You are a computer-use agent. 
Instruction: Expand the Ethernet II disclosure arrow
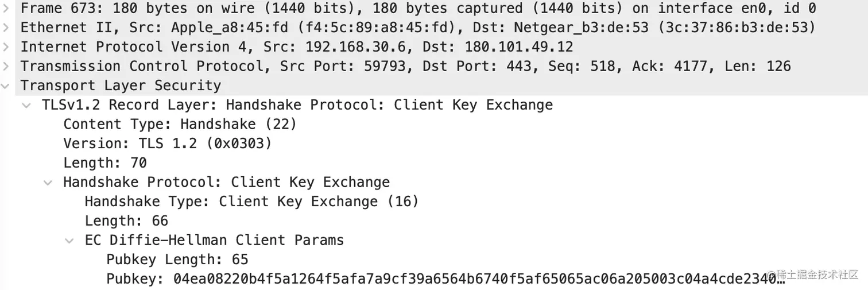[x=5, y=28]
